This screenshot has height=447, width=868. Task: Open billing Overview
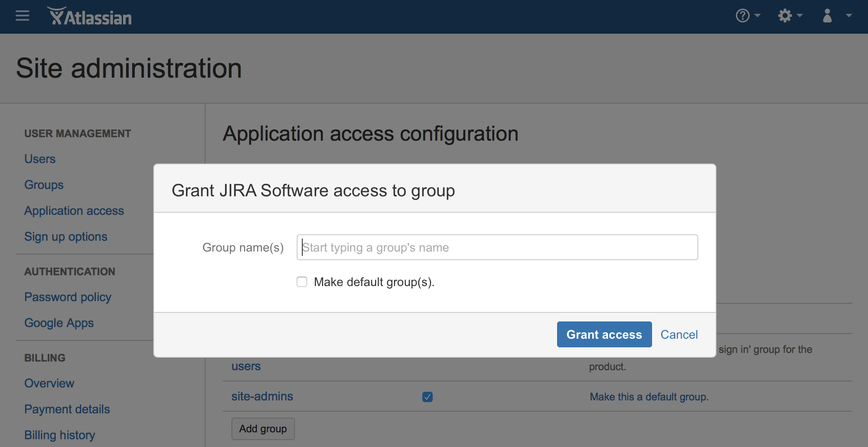click(x=49, y=384)
